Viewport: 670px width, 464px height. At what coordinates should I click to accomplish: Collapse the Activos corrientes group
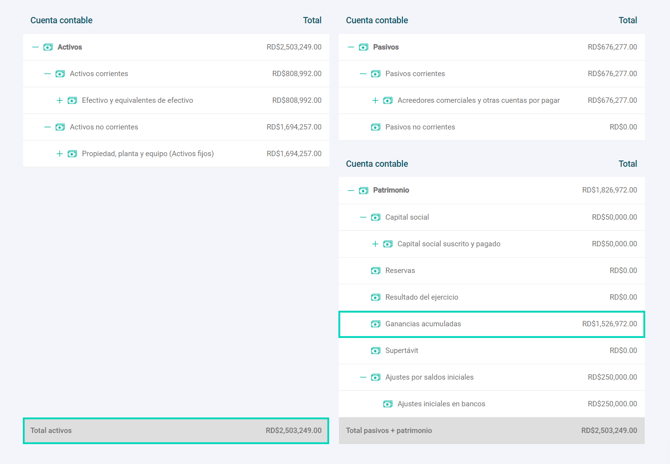tap(47, 74)
